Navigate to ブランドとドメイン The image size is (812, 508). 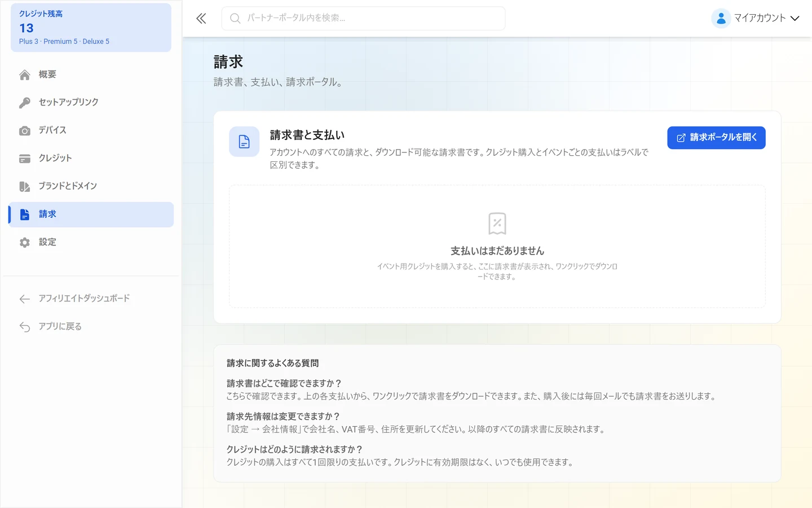91,186
